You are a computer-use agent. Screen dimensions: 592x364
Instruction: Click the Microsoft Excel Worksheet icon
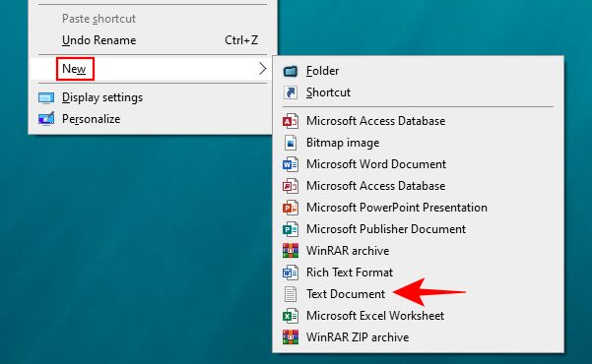tap(291, 316)
